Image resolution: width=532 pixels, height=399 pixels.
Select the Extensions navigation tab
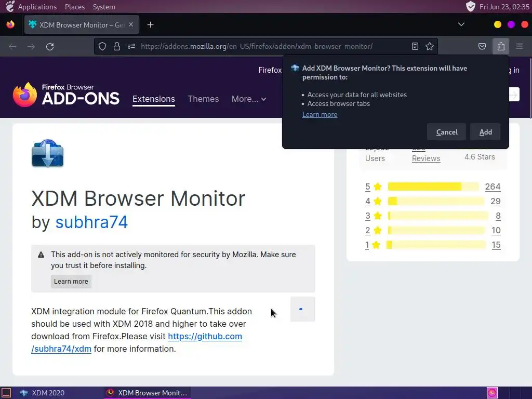[x=154, y=99]
